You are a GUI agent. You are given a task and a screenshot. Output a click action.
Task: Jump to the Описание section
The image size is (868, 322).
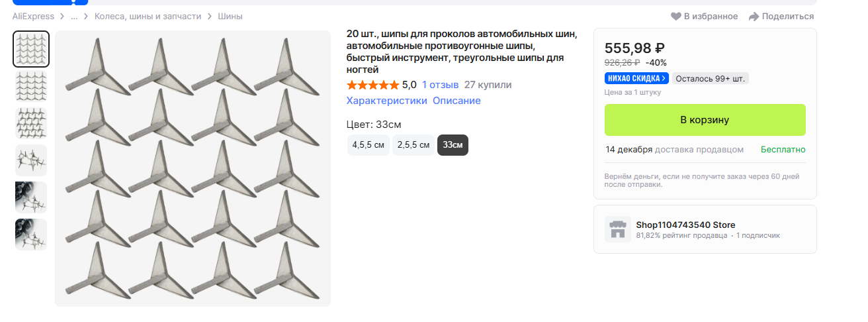point(456,101)
